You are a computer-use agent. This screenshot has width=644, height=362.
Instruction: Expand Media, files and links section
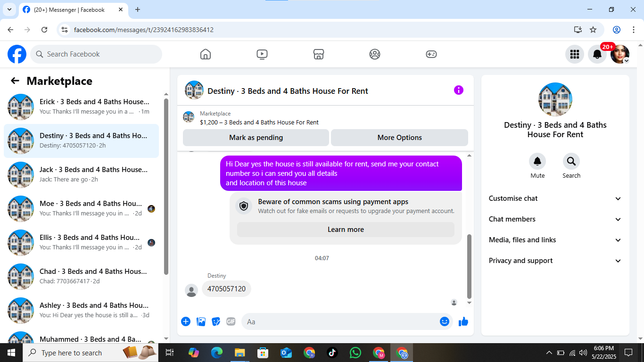tap(555, 240)
